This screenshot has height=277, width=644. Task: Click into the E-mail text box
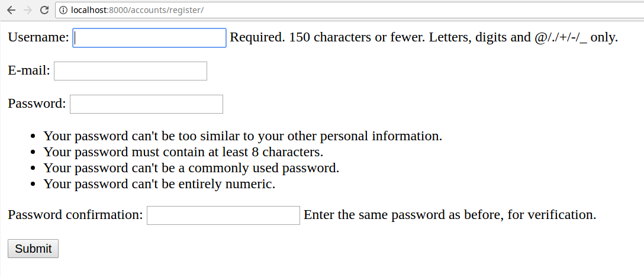[x=130, y=71]
